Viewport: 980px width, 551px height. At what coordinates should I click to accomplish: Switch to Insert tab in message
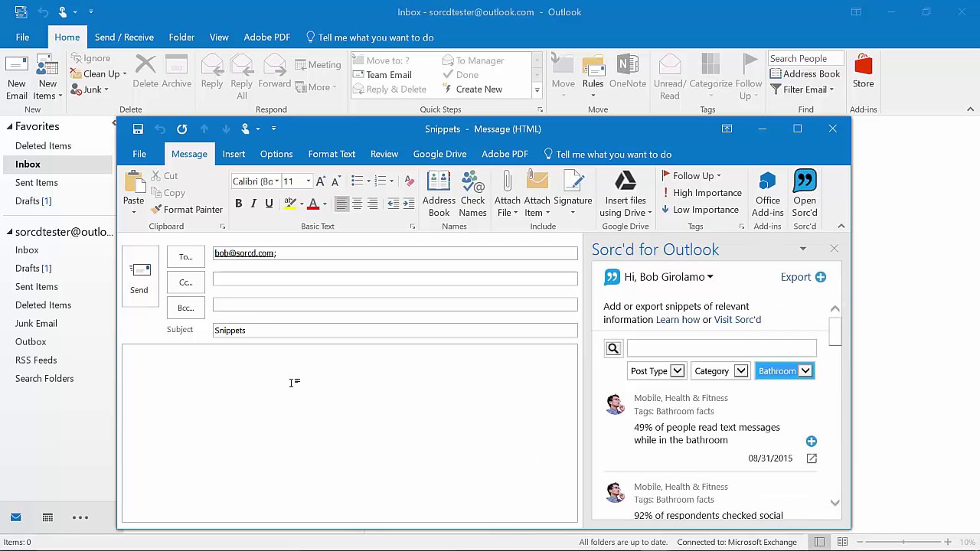pos(234,154)
